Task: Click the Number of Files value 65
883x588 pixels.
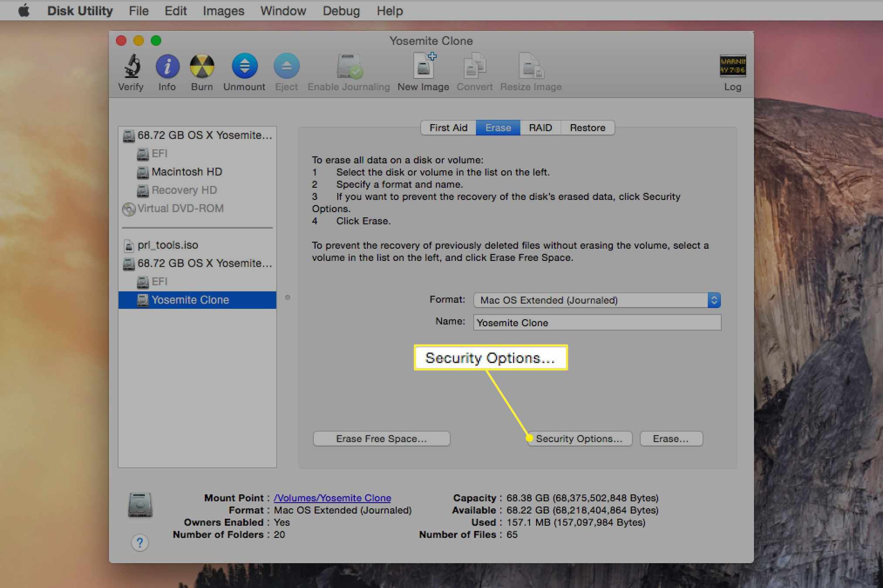Action: 512,534
